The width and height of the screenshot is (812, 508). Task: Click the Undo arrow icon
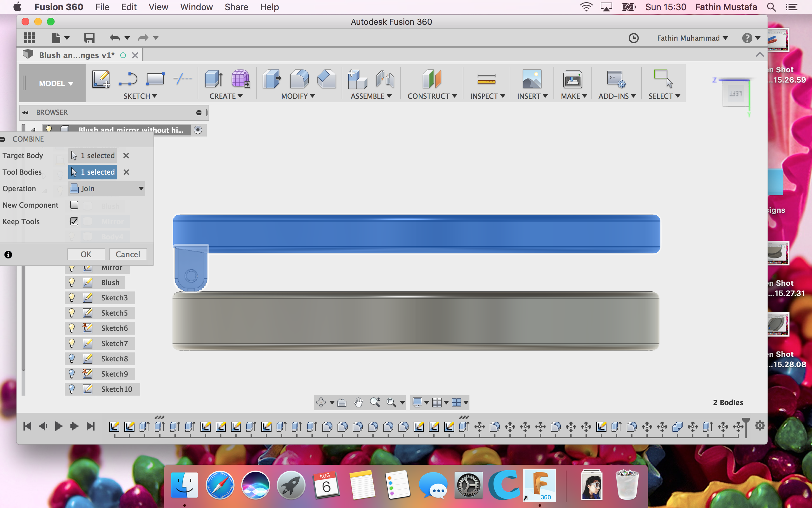[x=115, y=38]
